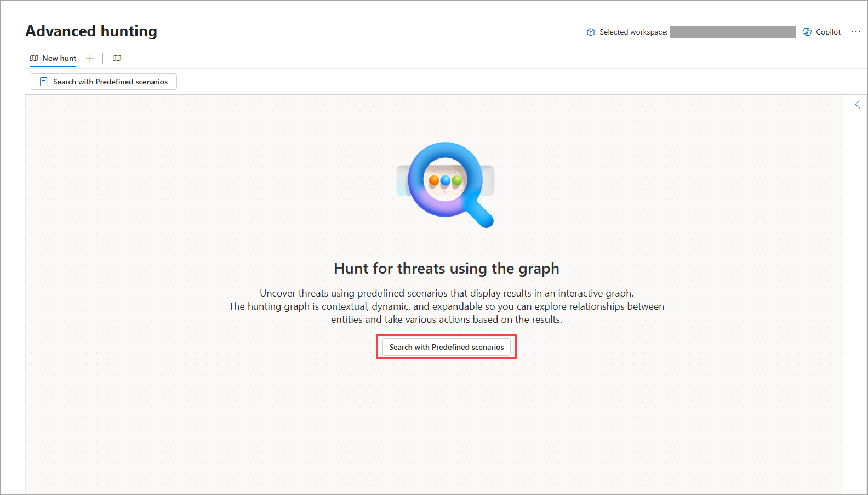868x495 pixels.
Task: Click the map icon right of the tab separator
Action: pyautogui.click(x=117, y=58)
